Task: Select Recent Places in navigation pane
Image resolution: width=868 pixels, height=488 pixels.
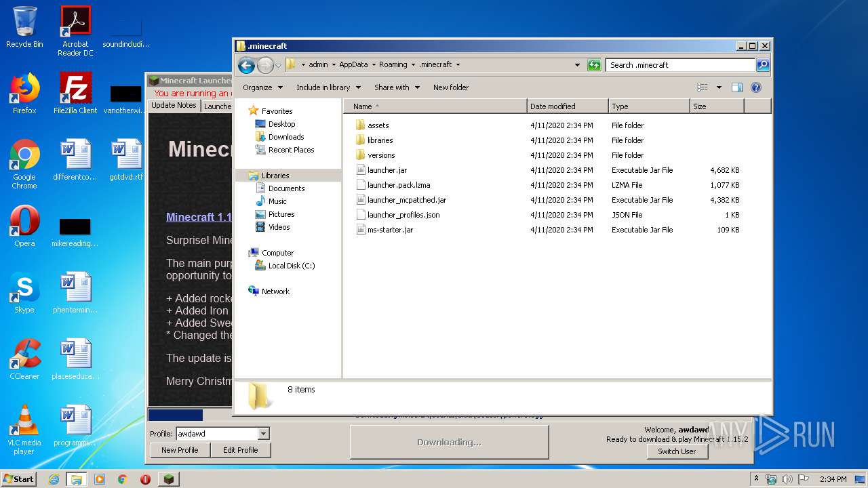Action: (291, 150)
